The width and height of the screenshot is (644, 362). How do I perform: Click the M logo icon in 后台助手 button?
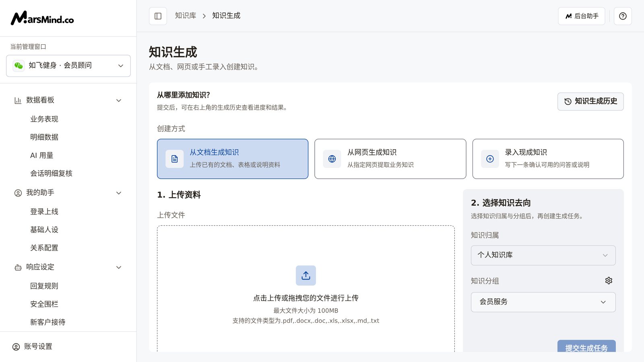(569, 16)
